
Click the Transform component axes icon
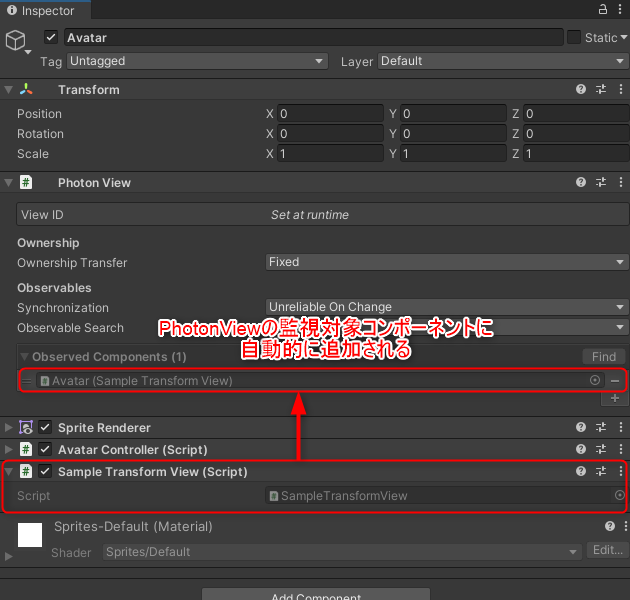26,89
